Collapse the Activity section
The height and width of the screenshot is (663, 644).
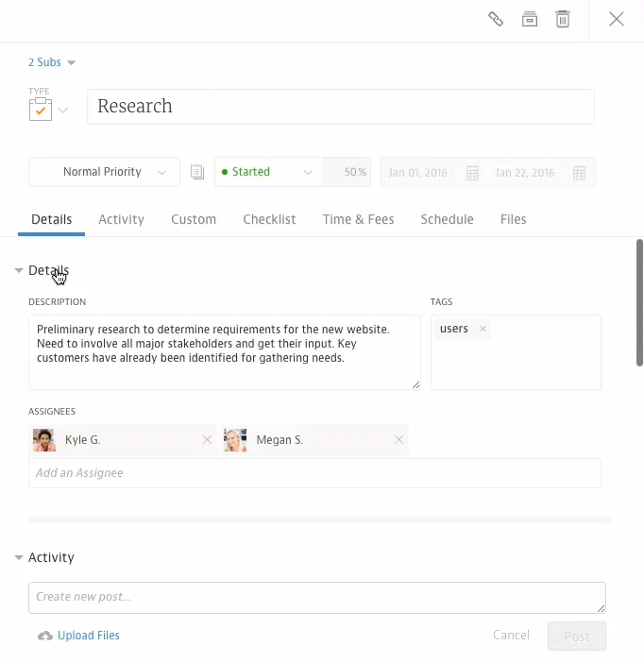19,558
